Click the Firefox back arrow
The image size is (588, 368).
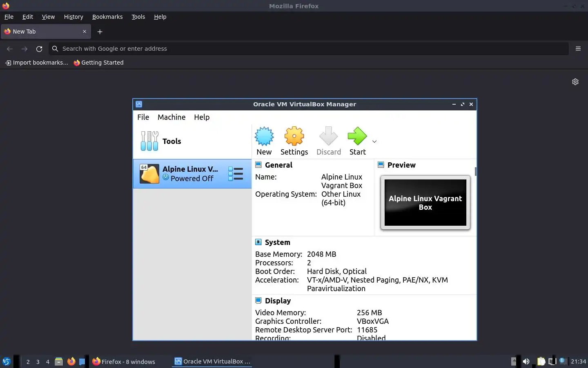[x=10, y=49]
